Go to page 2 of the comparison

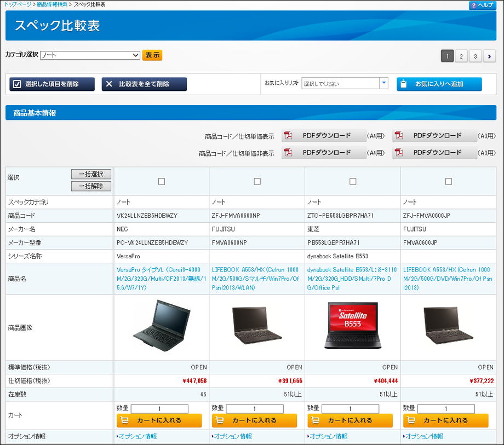(461, 56)
